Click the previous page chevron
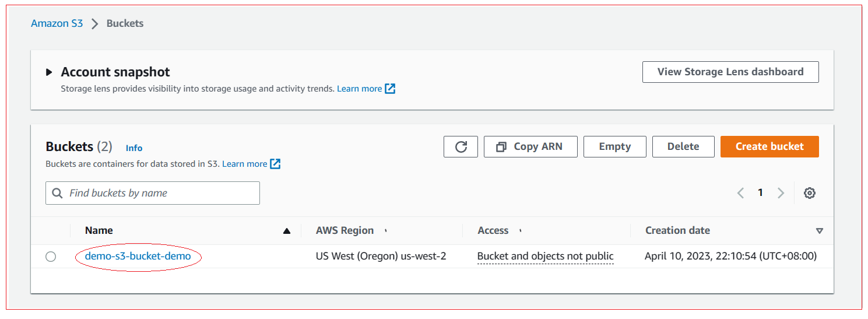This screenshot has width=868, height=319. coord(740,193)
